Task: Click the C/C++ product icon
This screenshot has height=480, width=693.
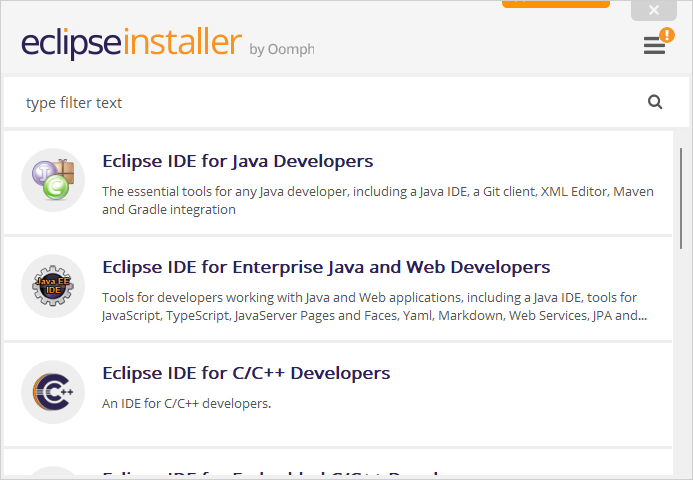Action: 53,392
